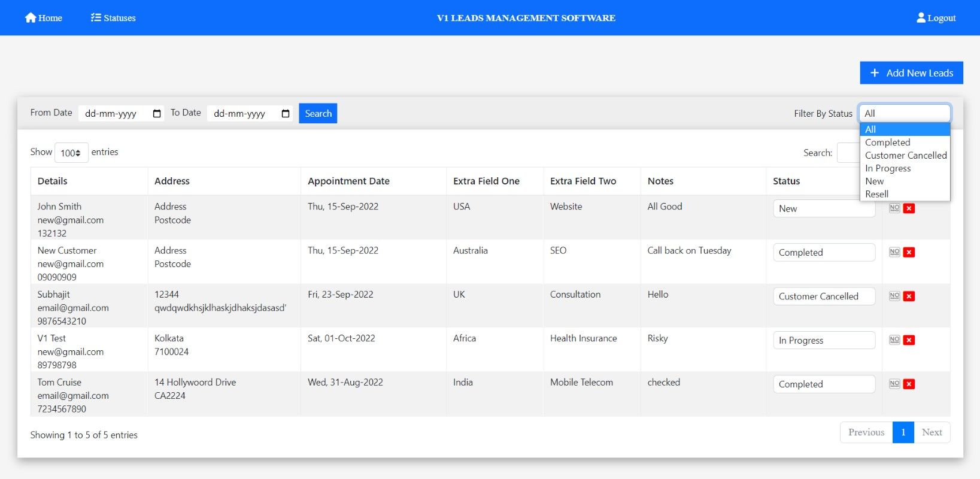Expand the Show entries count dropdown

(71, 153)
